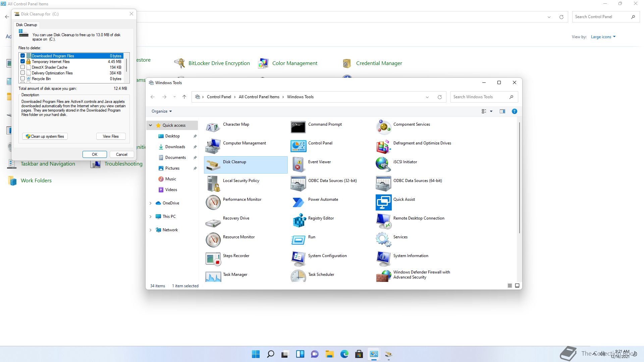Select the Disk Cleanup tab
644x362 pixels.
(x=26, y=25)
